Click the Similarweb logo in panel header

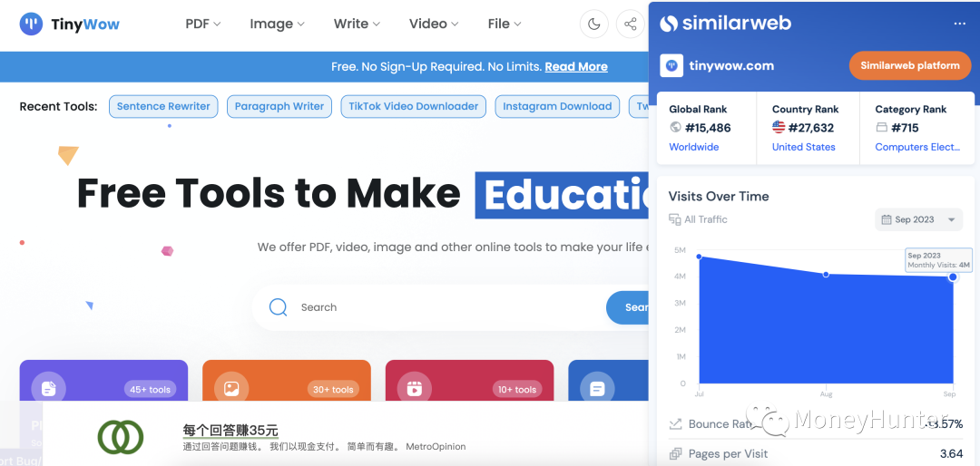(x=726, y=24)
